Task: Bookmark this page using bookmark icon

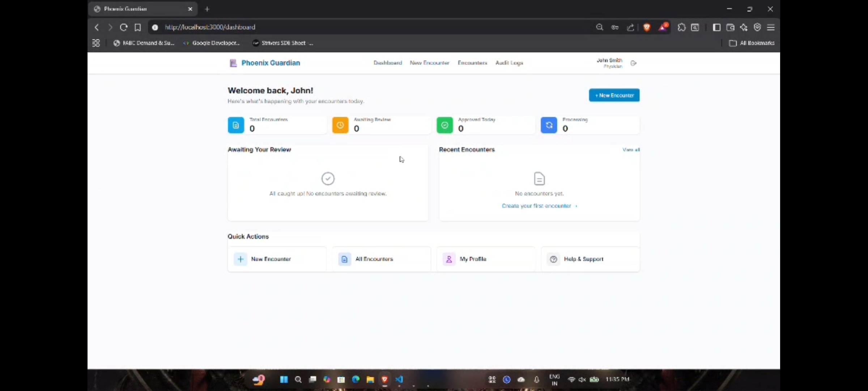Action: tap(138, 27)
